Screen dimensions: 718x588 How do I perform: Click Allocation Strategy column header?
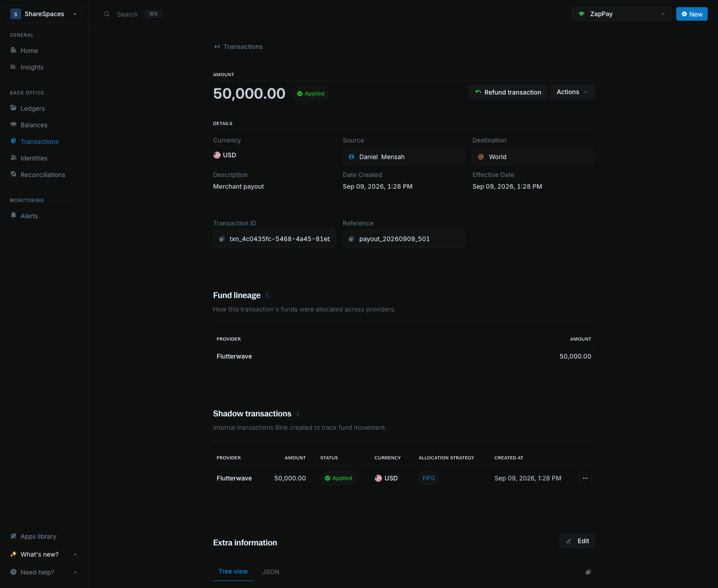[446, 458]
